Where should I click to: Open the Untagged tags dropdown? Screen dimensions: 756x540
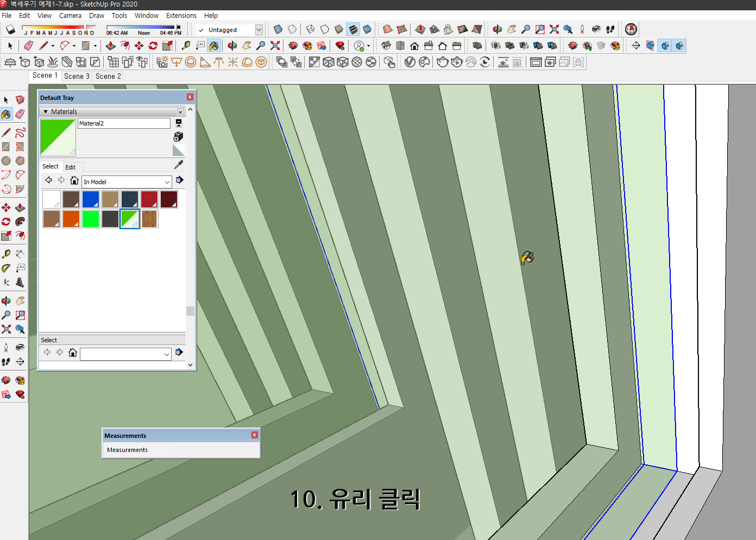[259, 30]
